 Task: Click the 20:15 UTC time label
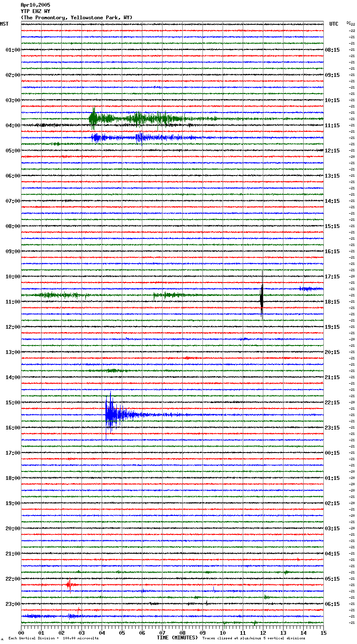click(332, 352)
